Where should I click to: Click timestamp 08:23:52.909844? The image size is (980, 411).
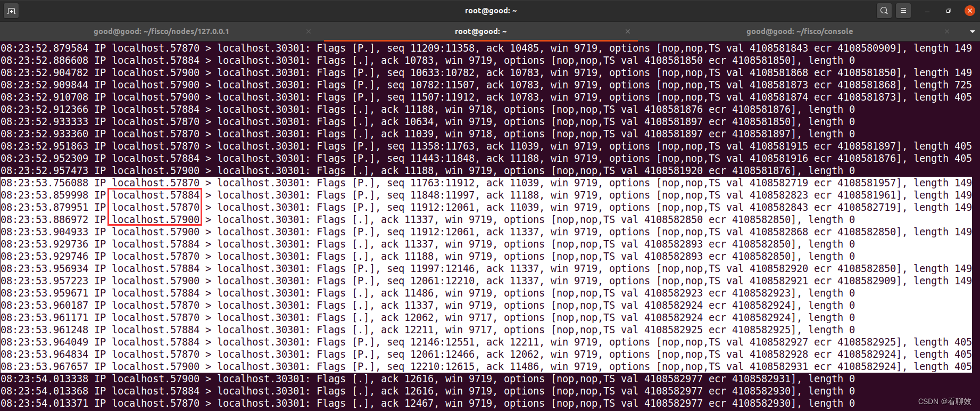click(x=45, y=85)
